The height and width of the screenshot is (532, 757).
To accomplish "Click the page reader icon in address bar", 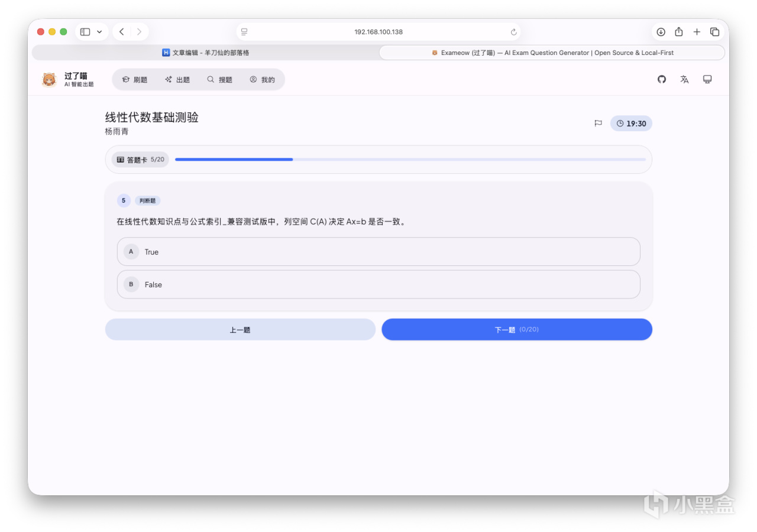I will [x=244, y=32].
